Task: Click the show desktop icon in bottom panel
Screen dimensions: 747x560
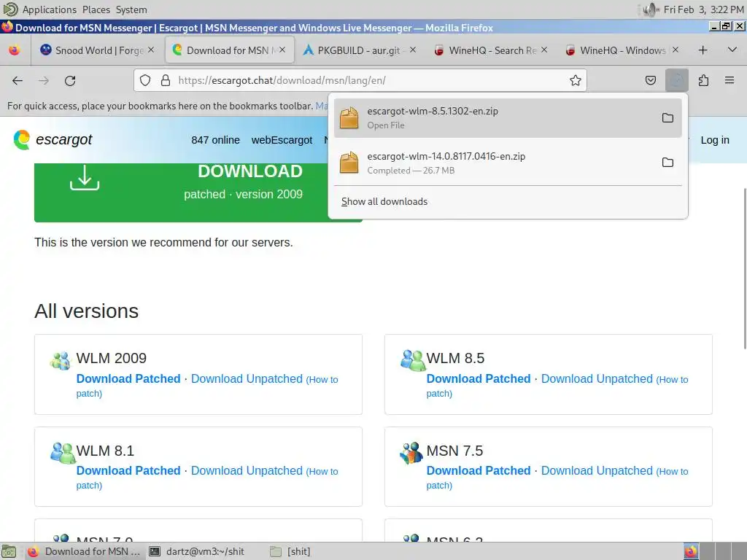Action: [9, 551]
